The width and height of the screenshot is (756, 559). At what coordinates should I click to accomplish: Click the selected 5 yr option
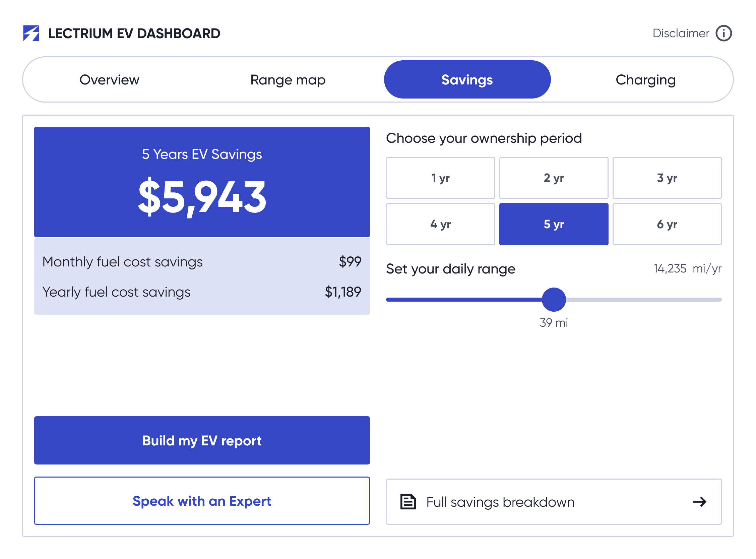554,224
